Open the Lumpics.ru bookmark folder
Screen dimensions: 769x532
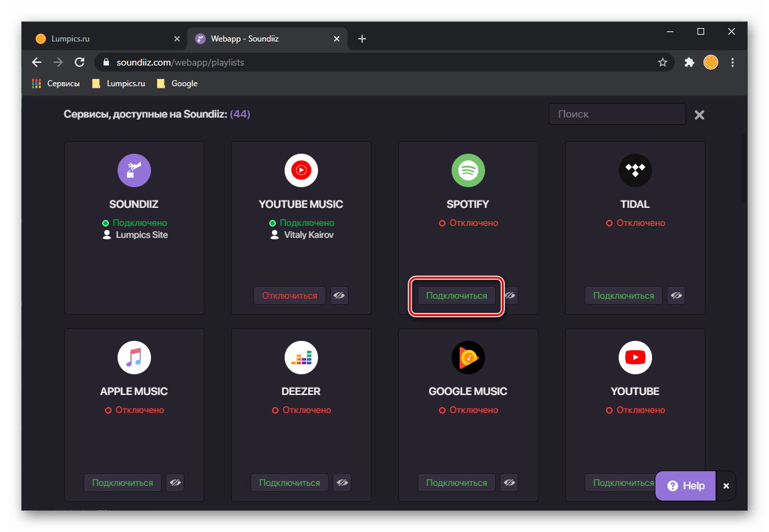(119, 84)
